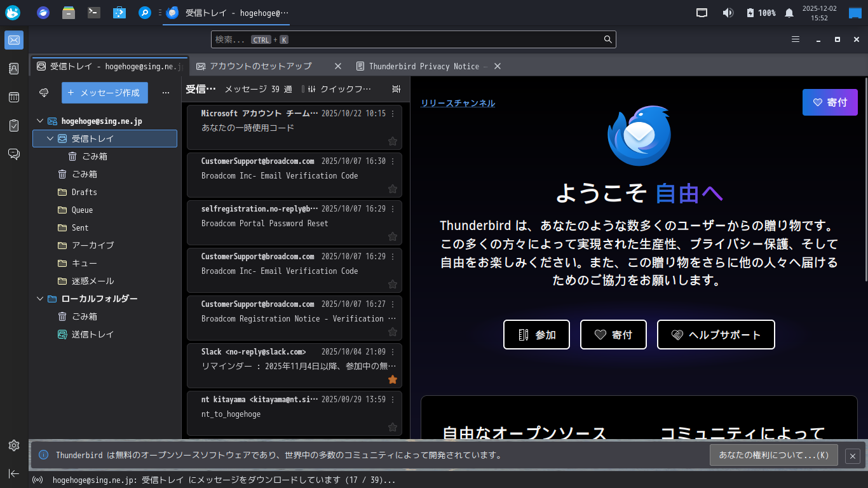Open the アーカイブ folder
868x488 pixels.
coord(85,245)
